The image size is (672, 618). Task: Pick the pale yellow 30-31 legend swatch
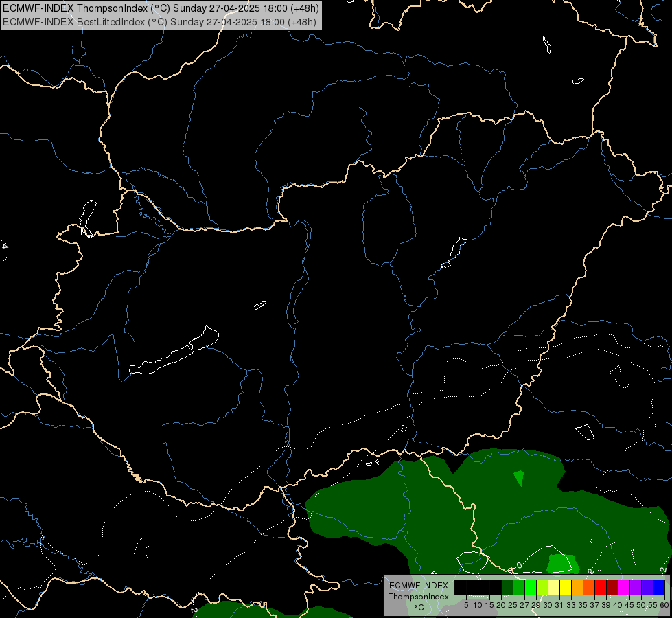pyautogui.click(x=554, y=587)
